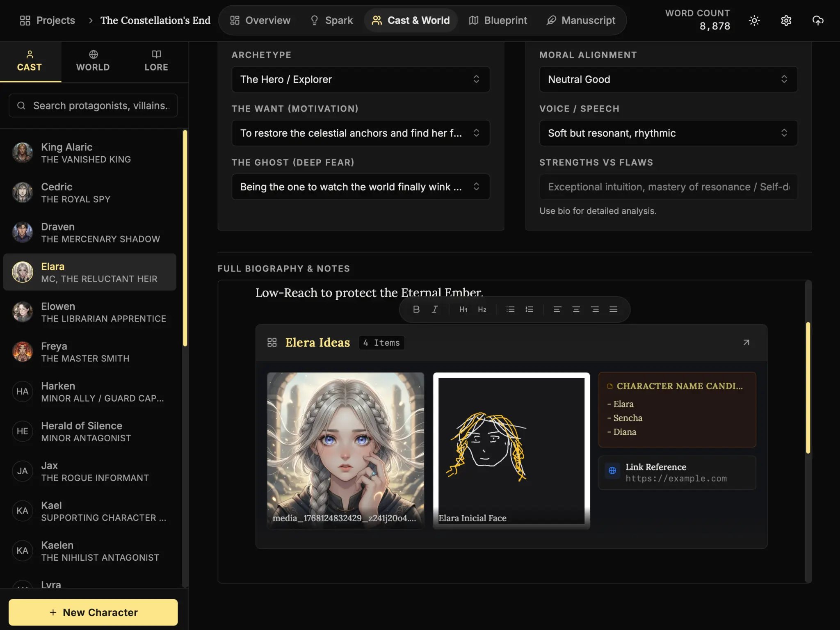Image resolution: width=840 pixels, height=630 pixels.
Task: Open settings gear in top bar
Action: [786, 21]
